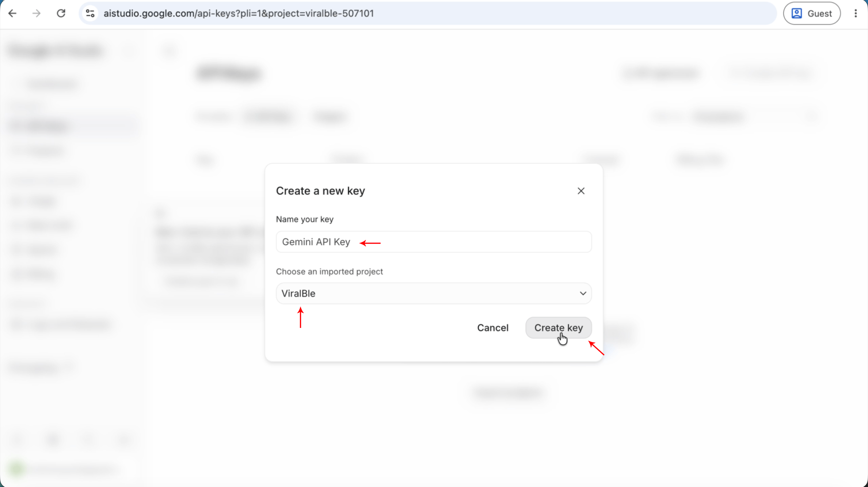868x487 pixels.
Task: Focus the Name your key input field
Action: (x=434, y=242)
